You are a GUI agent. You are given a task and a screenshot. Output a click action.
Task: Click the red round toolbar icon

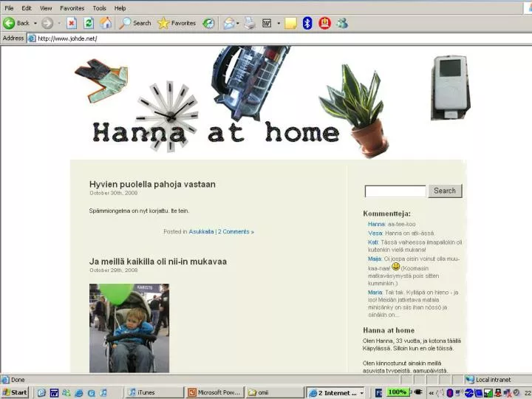coord(324,23)
